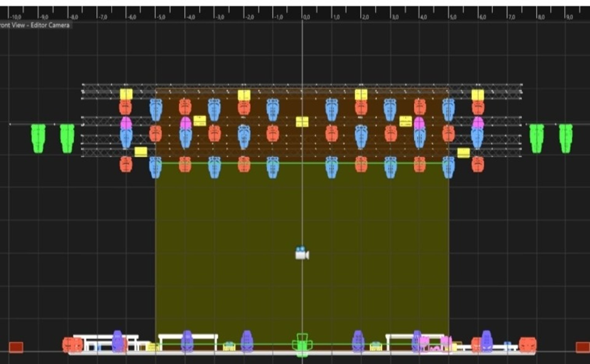This screenshot has height=364, width=590.
Task: Select the leftmost magenta fixture
Action: click(x=126, y=123)
